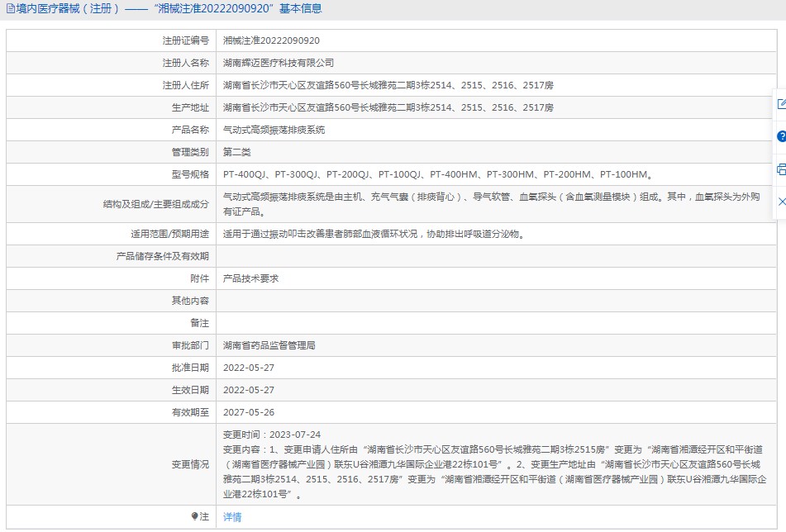The width and height of the screenshot is (786, 532).
Task: Click the edit/feedback pencil icon in side panel
Action: (781, 104)
